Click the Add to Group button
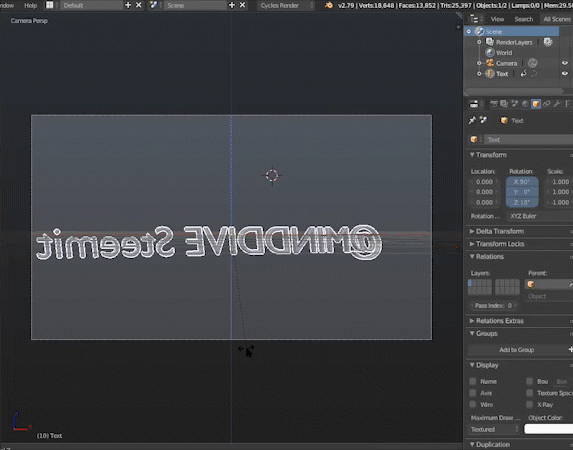Image resolution: width=573 pixels, height=450 pixels. pyautogui.click(x=516, y=350)
